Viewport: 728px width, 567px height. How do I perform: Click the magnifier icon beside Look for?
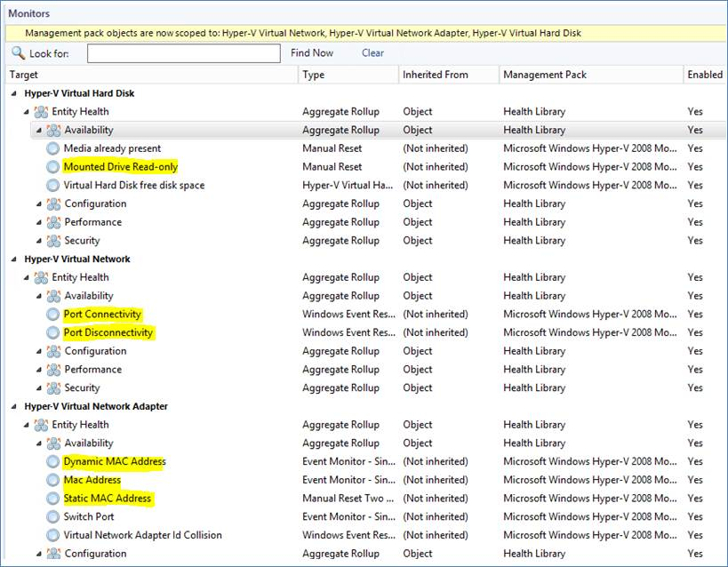click(x=18, y=53)
